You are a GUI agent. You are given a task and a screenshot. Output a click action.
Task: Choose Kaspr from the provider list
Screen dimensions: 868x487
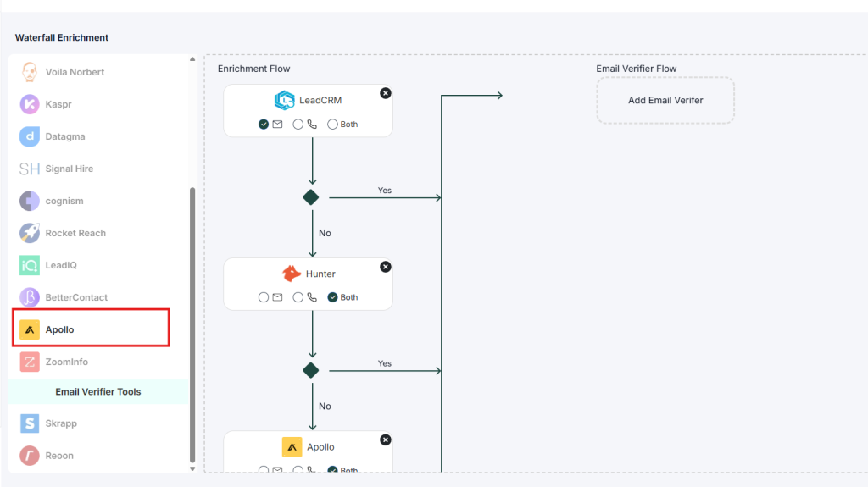coord(58,104)
